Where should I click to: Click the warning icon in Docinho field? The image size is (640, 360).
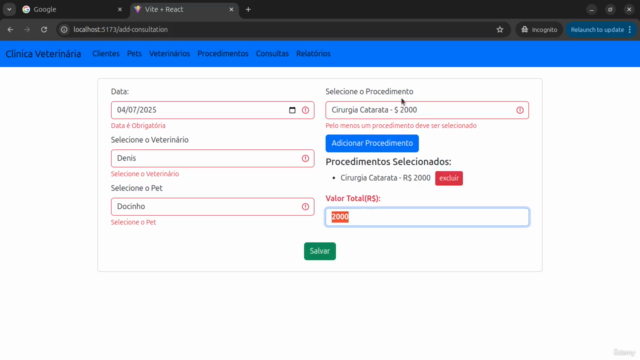click(305, 207)
